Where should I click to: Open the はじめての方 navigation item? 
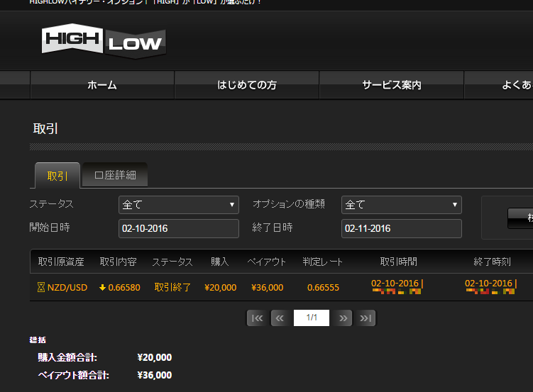coord(247,85)
